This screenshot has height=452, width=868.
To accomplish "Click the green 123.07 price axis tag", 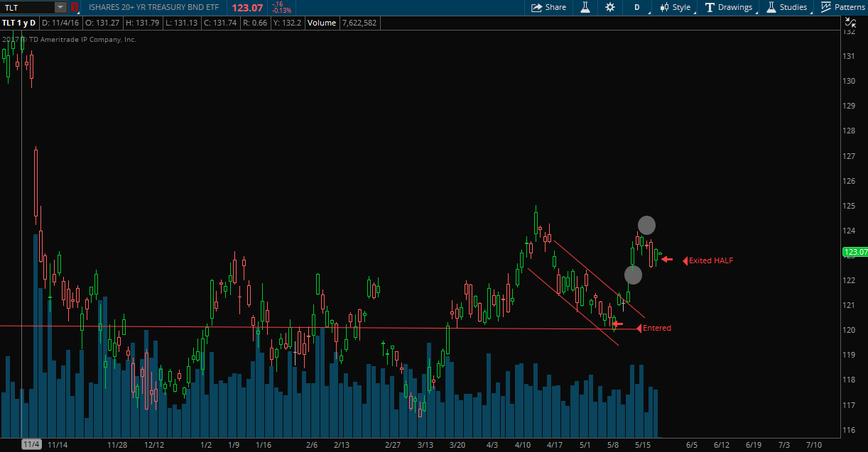I will 855,252.
